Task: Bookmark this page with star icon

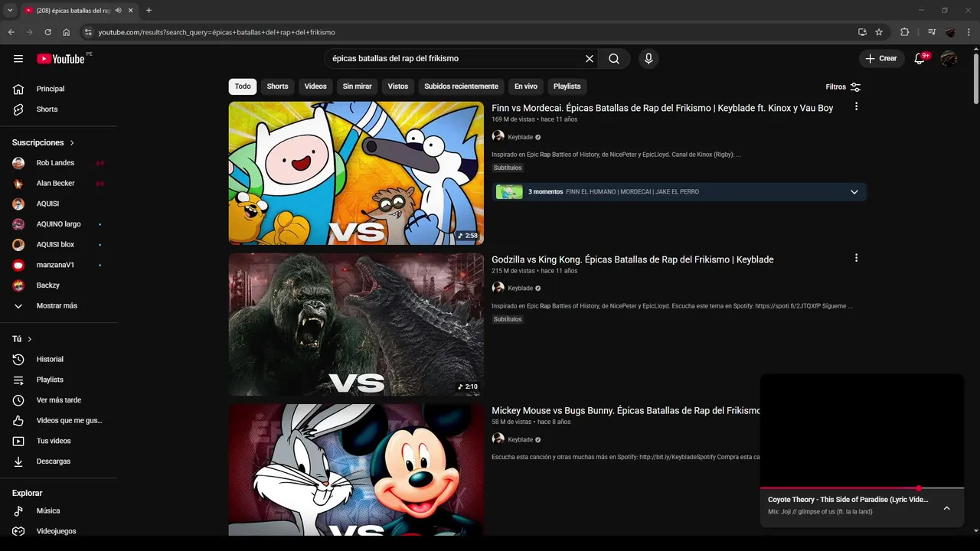Action: [879, 32]
